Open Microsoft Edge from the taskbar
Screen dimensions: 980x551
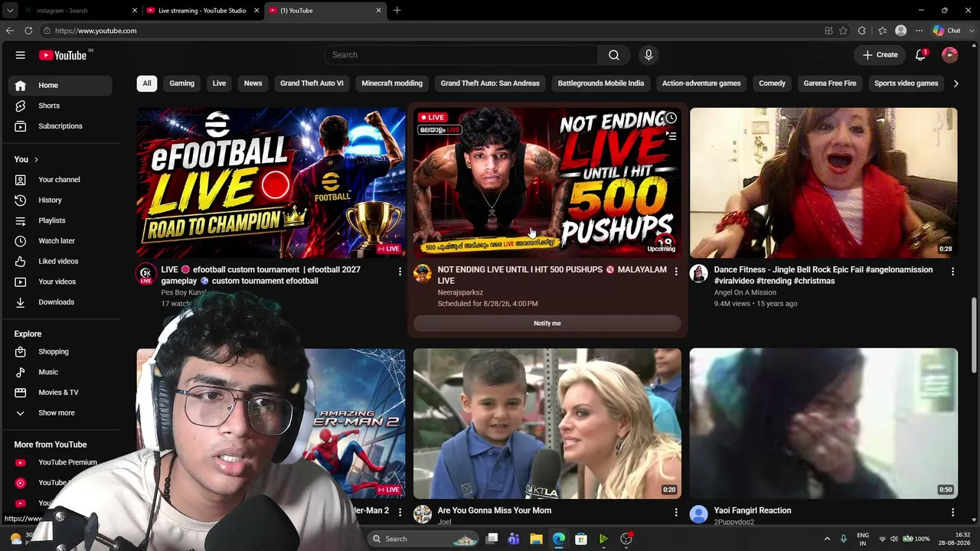pos(559,539)
